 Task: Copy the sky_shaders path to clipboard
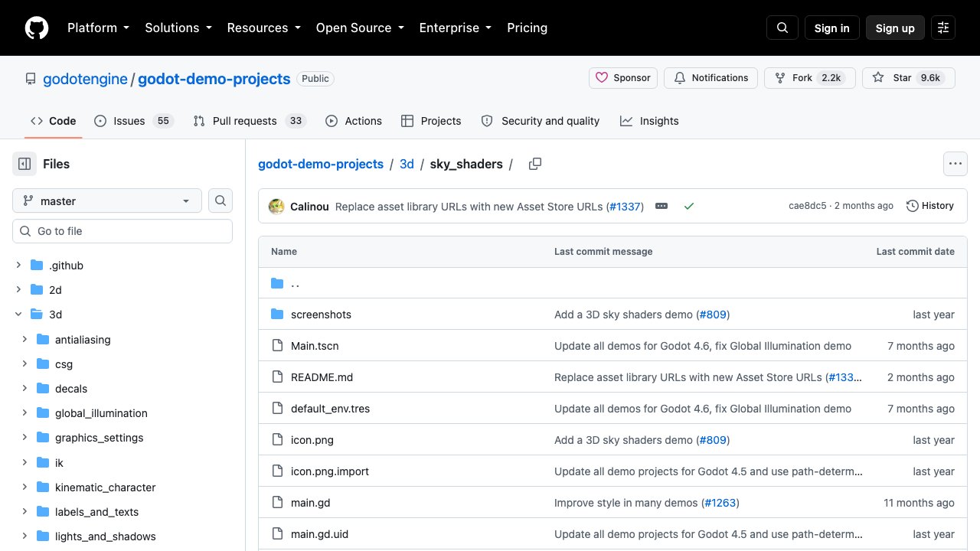(535, 164)
